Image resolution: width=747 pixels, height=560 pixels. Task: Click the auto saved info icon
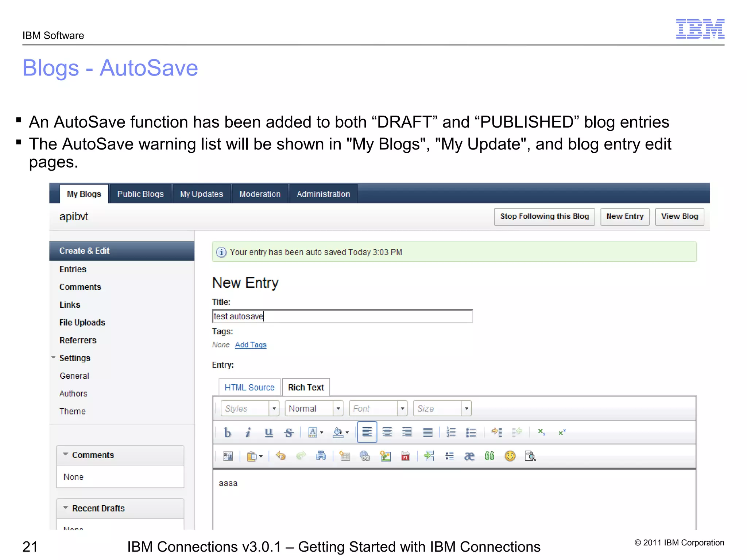(221, 252)
